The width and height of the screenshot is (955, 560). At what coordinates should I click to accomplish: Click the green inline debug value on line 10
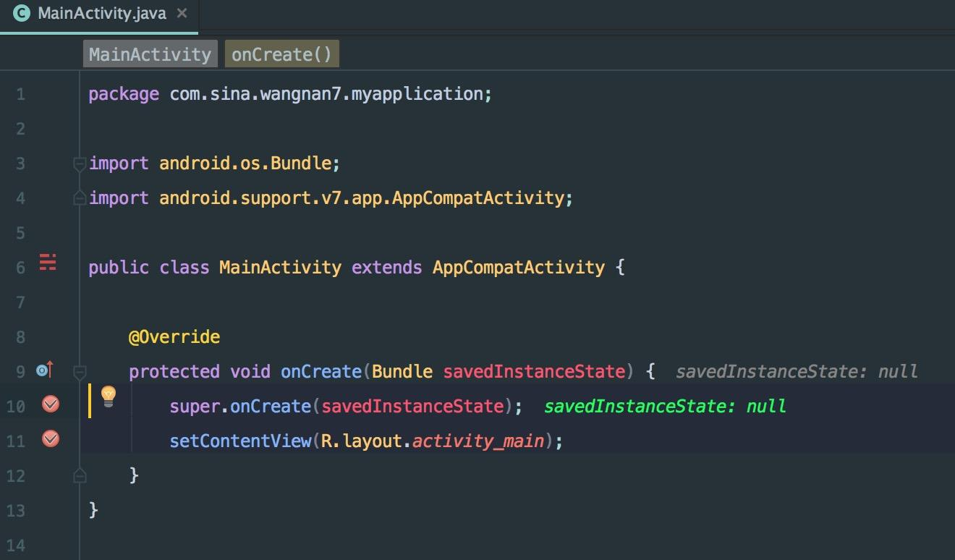click(x=665, y=407)
